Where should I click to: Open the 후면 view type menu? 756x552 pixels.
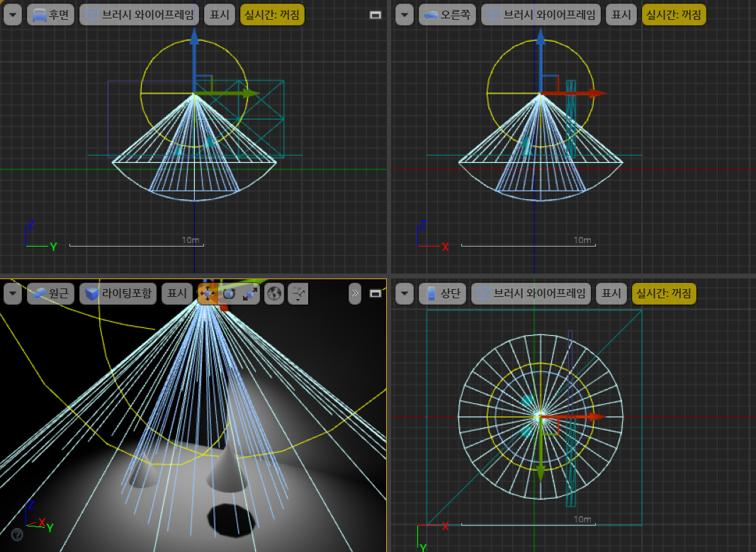(50, 15)
